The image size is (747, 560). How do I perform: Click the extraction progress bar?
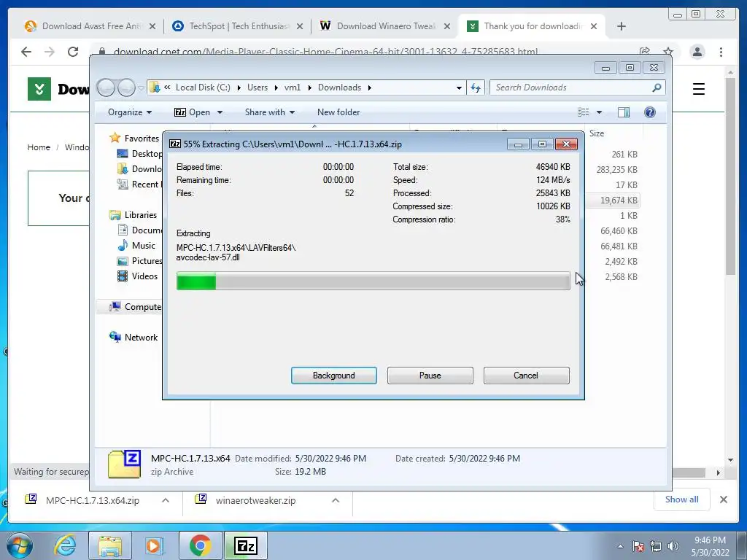[373, 281]
